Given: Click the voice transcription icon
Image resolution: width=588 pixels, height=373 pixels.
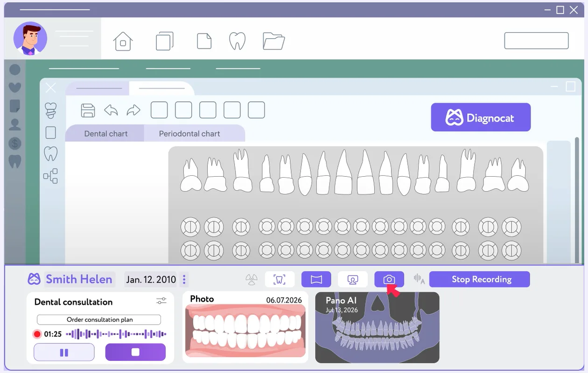Looking at the screenshot, I should pos(419,279).
